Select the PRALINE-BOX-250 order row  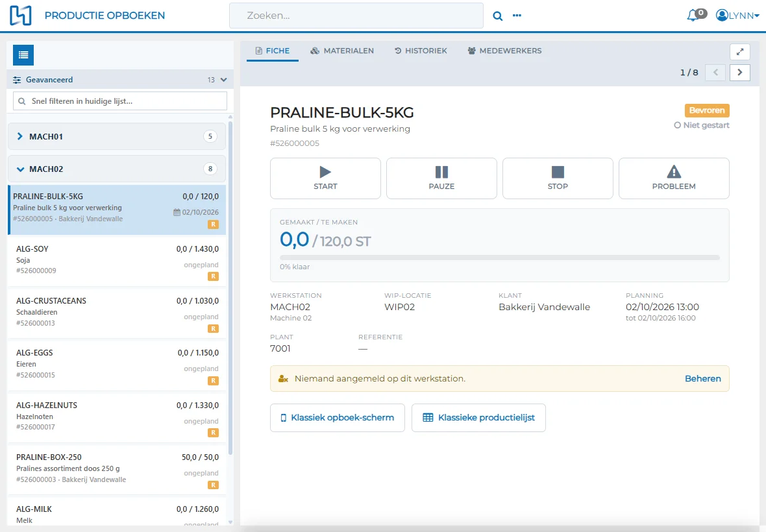click(x=117, y=470)
